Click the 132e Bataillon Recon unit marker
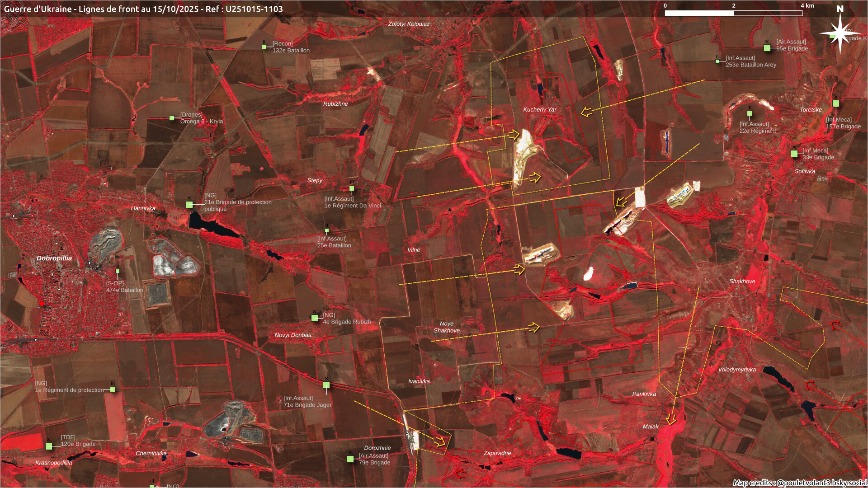Screen dimensions: 868x488 tap(264, 47)
